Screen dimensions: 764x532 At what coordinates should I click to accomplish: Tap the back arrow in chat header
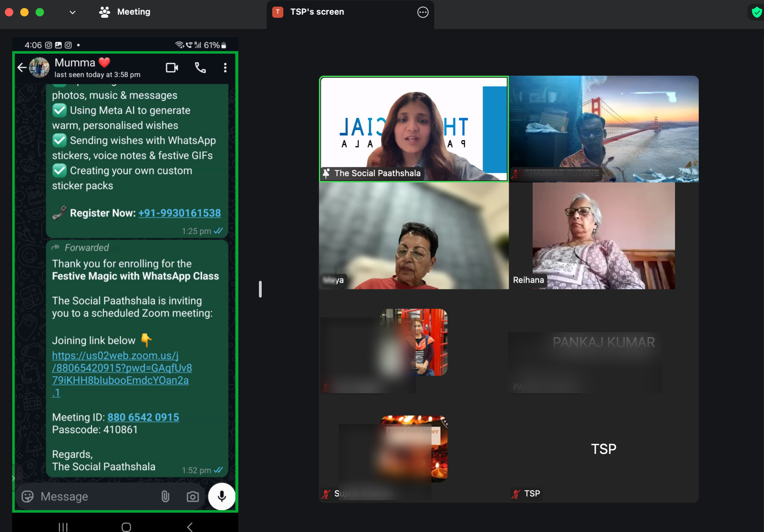[x=22, y=67]
